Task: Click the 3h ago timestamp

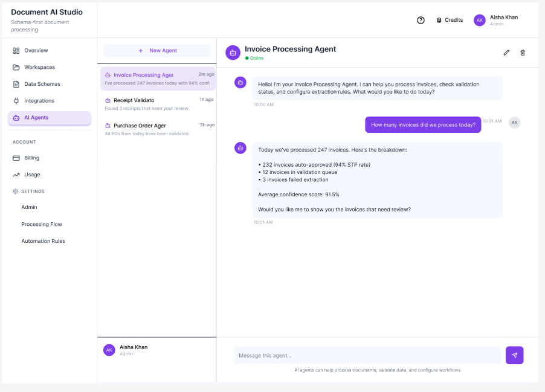Action: (207, 125)
